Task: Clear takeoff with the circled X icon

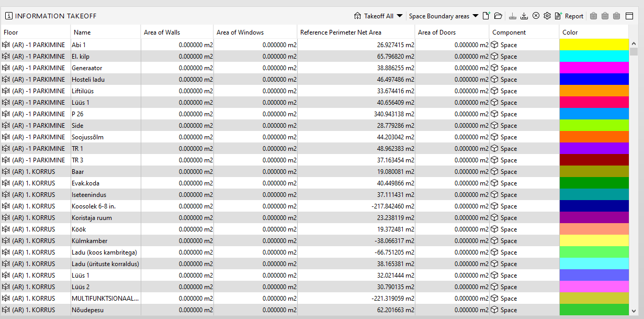Action: [x=536, y=16]
